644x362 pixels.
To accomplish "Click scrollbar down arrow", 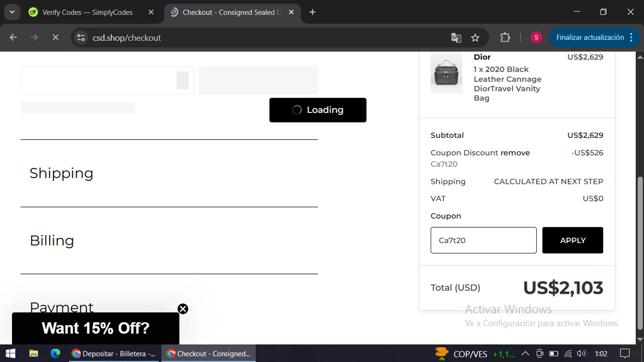I will pos(640,339).
